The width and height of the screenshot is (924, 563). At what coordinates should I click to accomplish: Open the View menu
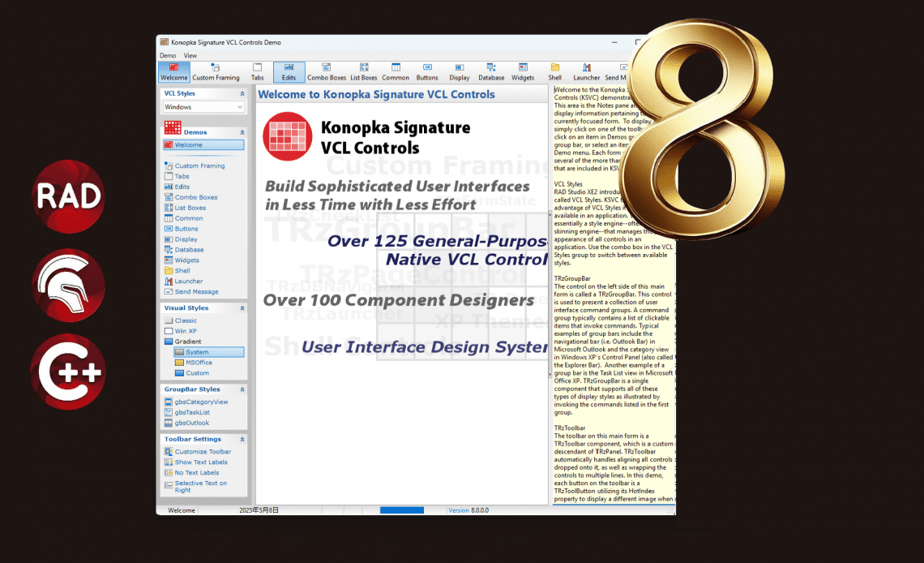[x=190, y=55]
